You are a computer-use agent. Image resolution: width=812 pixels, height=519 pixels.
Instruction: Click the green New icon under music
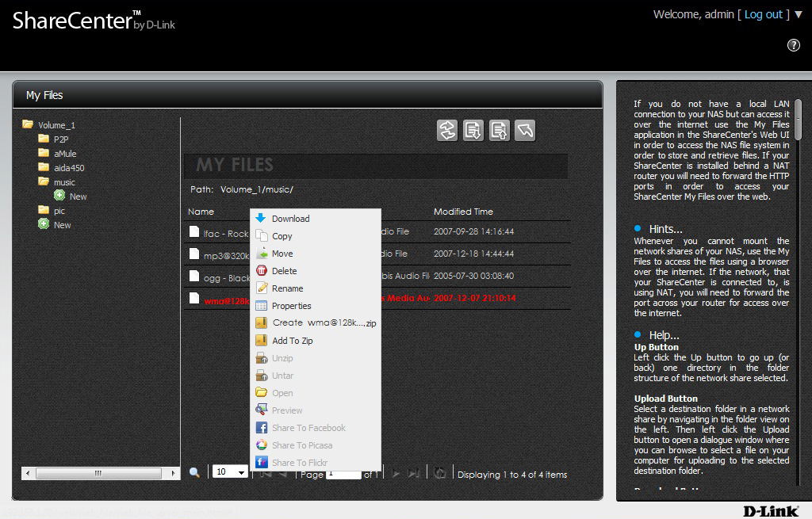click(x=59, y=196)
